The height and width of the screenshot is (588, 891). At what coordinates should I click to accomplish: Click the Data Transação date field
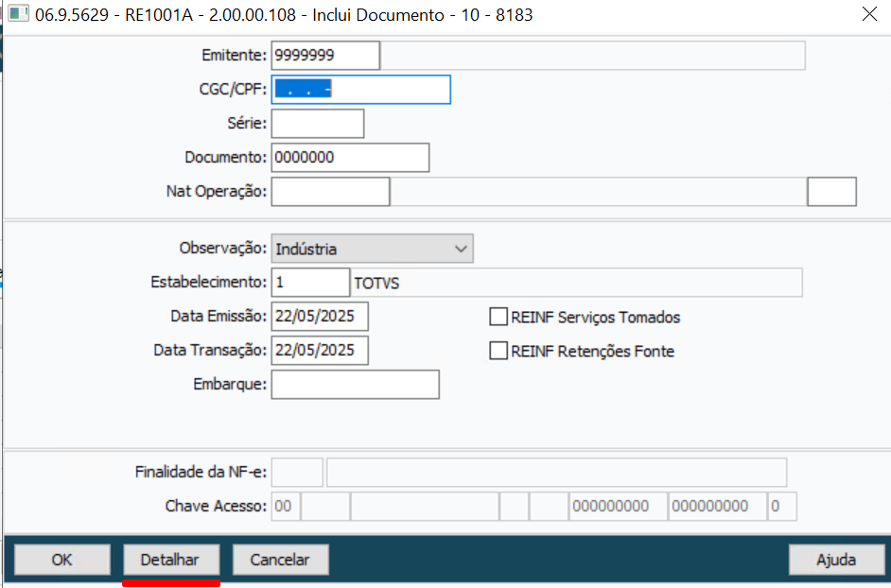320,351
